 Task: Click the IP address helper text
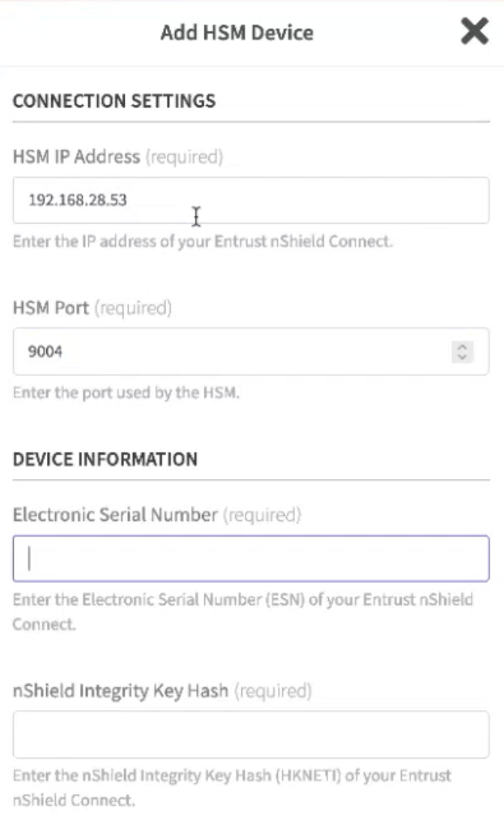tap(203, 242)
